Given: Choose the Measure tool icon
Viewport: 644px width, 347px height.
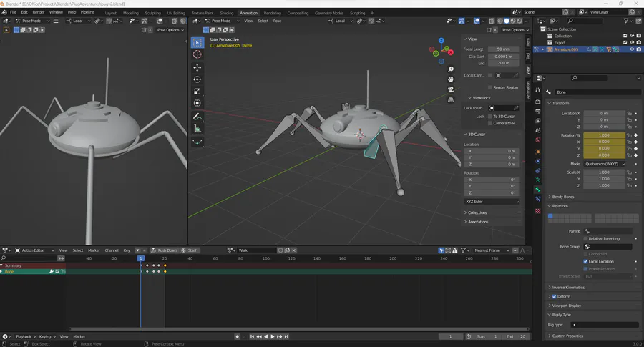Looking at the screenshot, I should pyautogui.click(x=197, y=129).
